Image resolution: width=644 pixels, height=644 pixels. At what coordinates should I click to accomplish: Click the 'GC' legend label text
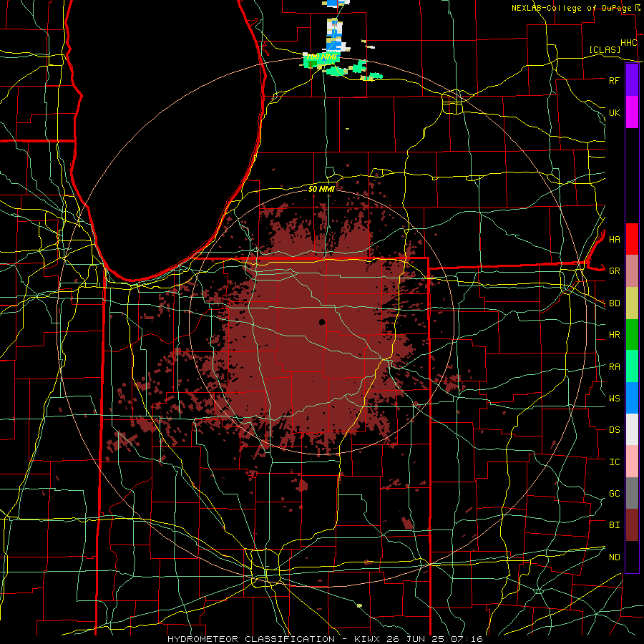(614, 494)
